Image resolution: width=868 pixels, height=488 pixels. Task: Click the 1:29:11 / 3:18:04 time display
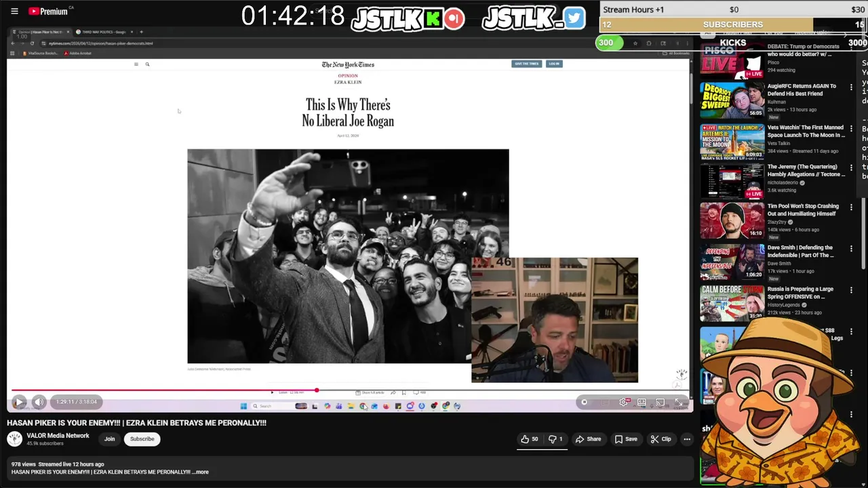pos(76,402)
